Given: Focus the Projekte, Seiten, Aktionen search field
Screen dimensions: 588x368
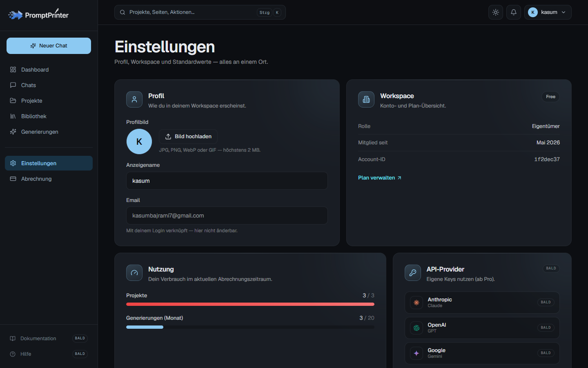Looking at the screenshot, I should [200, 12].
